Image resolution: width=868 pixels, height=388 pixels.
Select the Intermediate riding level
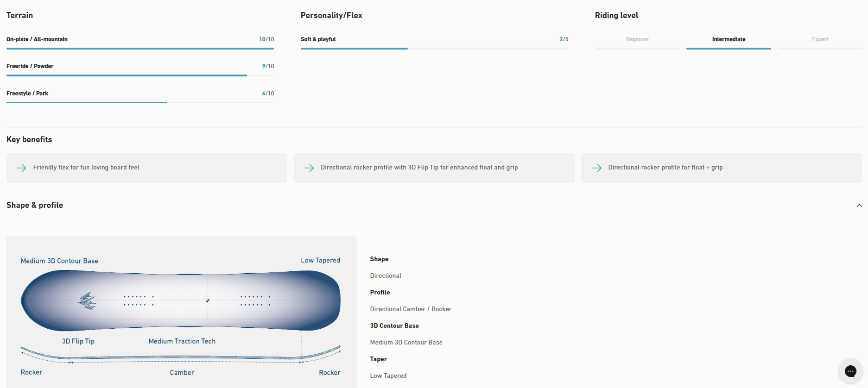[x=729, y=40]
